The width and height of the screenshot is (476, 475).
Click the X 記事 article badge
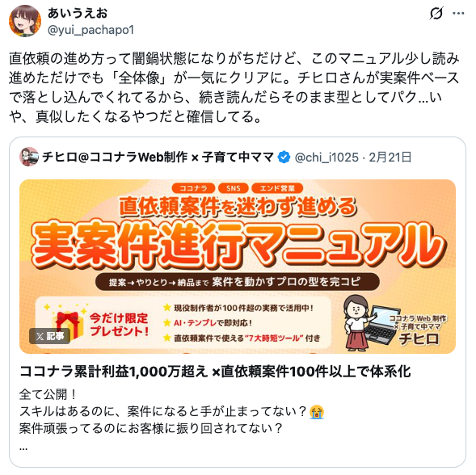pos(50,336)
